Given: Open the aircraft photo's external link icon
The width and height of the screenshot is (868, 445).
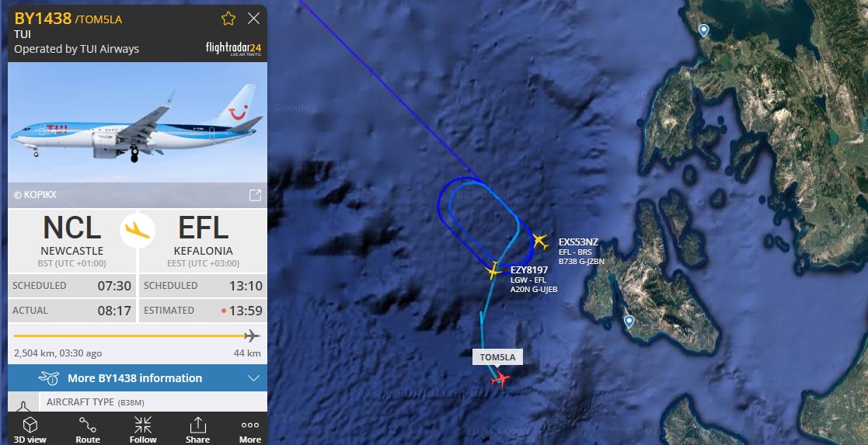Looking at the screenshot, I should click(x=255, y=195).
